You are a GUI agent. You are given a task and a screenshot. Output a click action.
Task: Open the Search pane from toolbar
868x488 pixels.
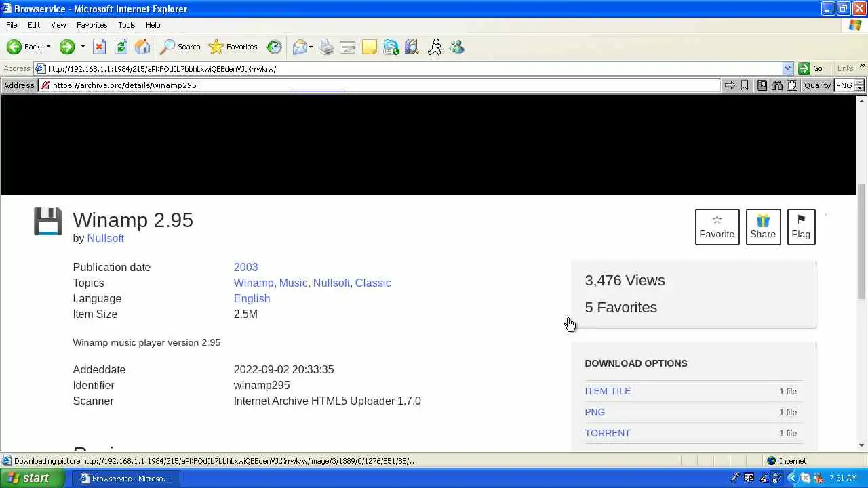pos(180,47)
